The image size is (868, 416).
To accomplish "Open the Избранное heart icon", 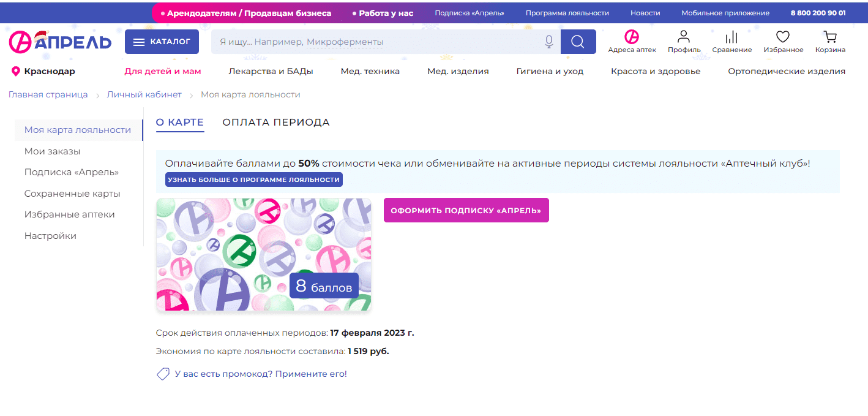I will [783, 42].
